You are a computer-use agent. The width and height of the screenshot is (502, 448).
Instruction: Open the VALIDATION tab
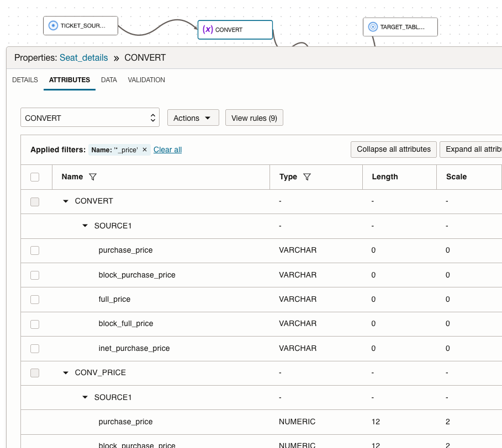coord(146,80)
